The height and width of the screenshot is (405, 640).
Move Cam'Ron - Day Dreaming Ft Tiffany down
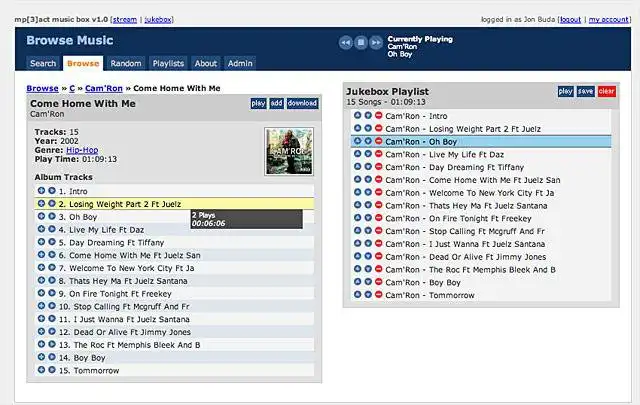368,167
